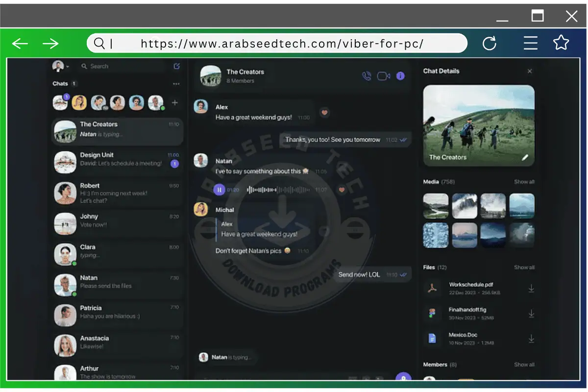Viewport: 588px width, 392px height.
Task: Pause the voice message playback
Action: click(x=219, y=190)
